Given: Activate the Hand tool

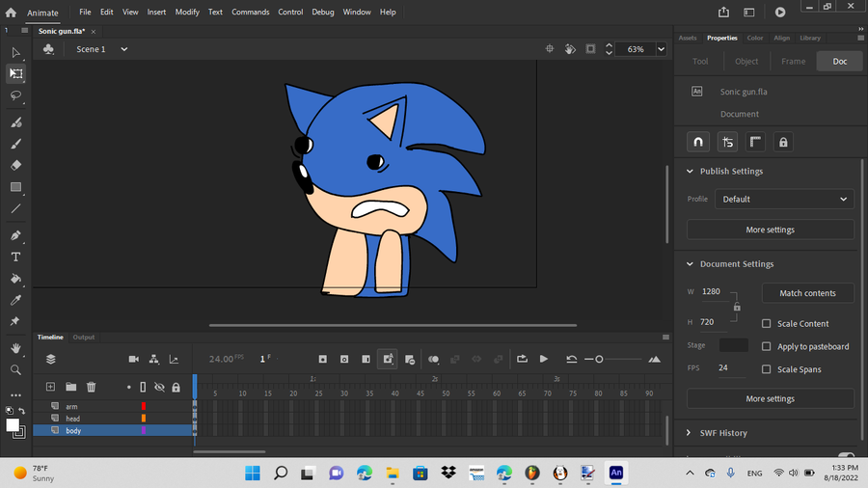Looking at the screenshot, I should (16, 348).
